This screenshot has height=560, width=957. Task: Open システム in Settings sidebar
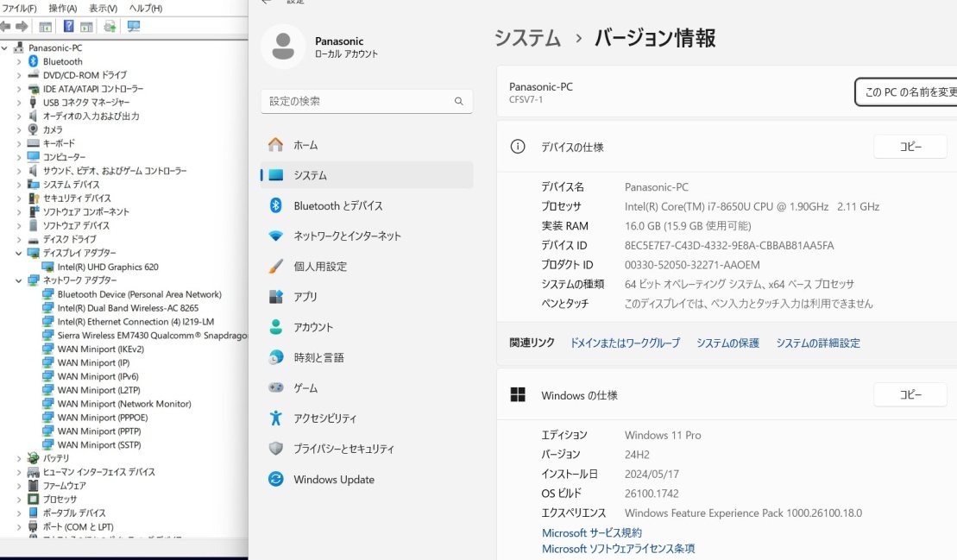(x=366, y=175)
